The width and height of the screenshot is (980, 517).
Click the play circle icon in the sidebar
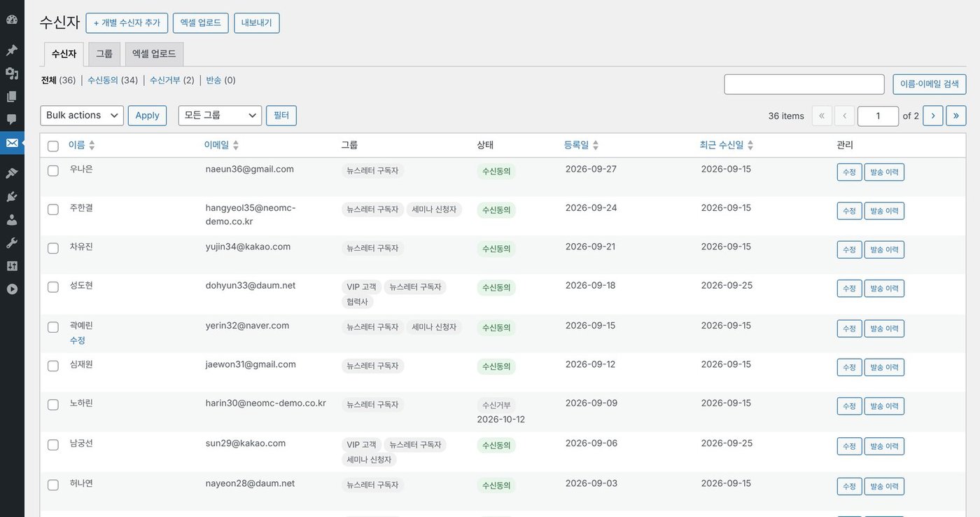12,289
